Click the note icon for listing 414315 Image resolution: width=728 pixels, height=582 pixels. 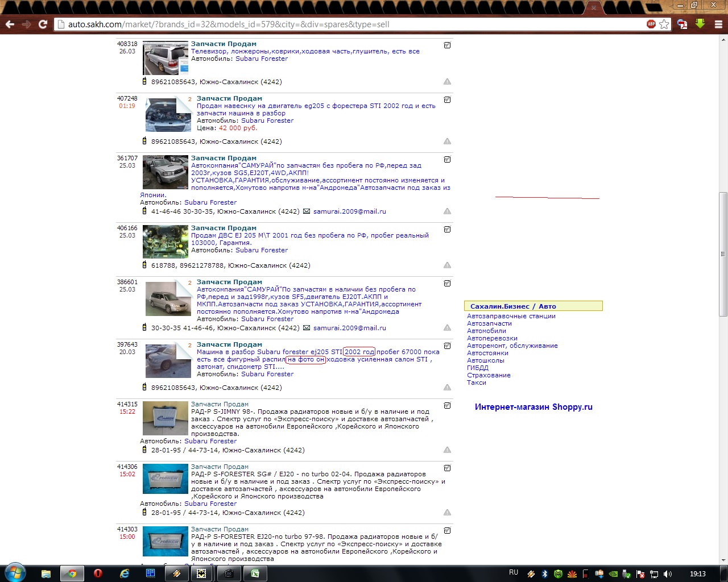click(x=447, y=405)
